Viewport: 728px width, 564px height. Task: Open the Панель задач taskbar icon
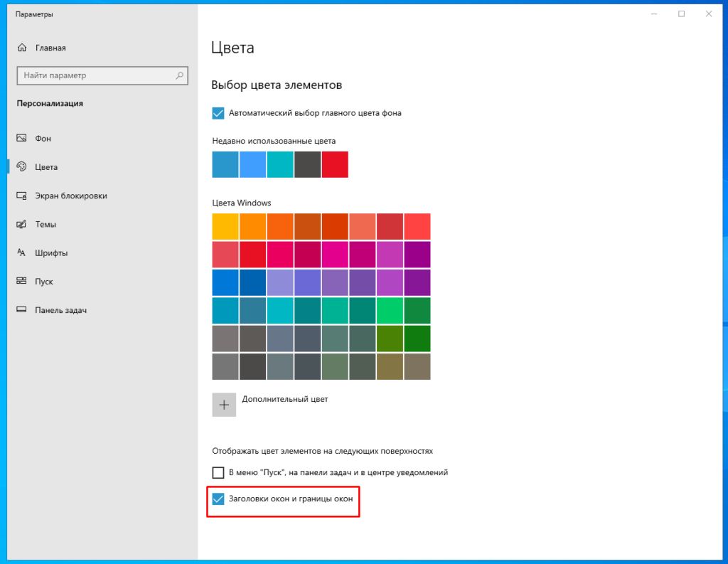(x=21, y=310)
